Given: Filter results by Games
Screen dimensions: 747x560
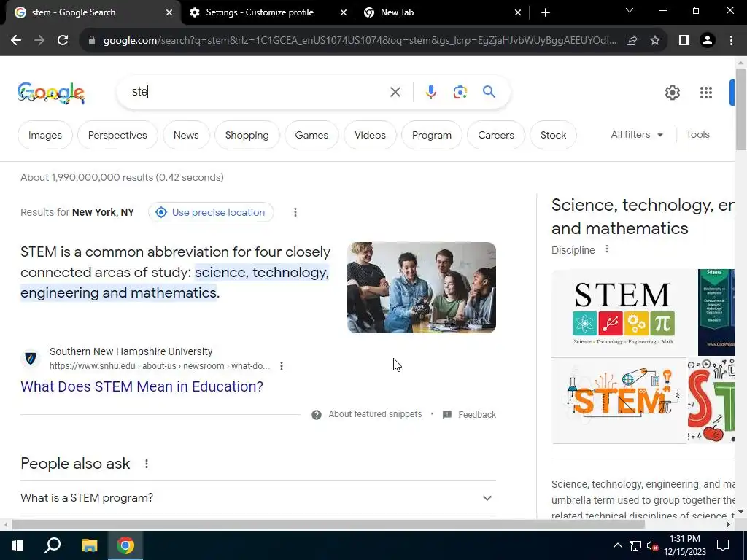Looking at the screenshot, I should point(311,135).
